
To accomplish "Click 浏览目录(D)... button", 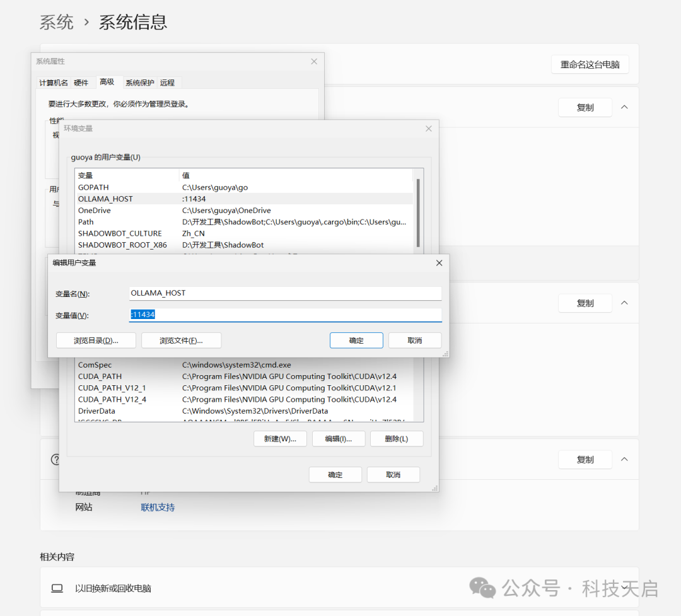I will click(96, 340).
